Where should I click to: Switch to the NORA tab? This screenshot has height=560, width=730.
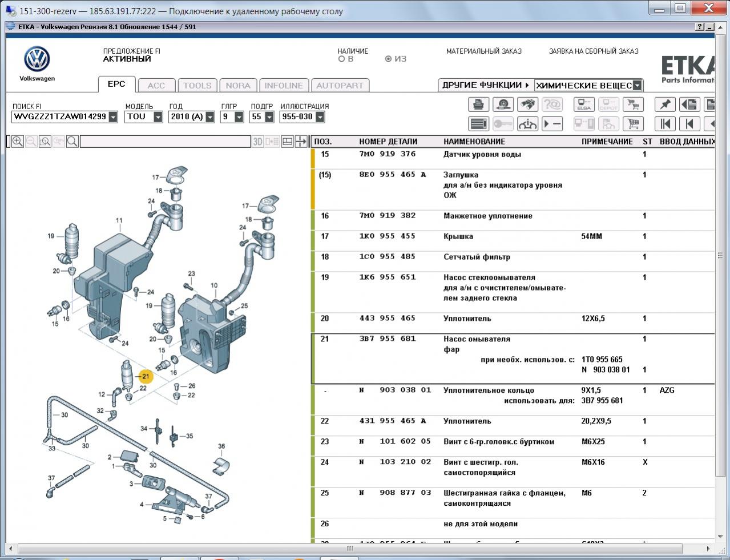click(238, 86)
